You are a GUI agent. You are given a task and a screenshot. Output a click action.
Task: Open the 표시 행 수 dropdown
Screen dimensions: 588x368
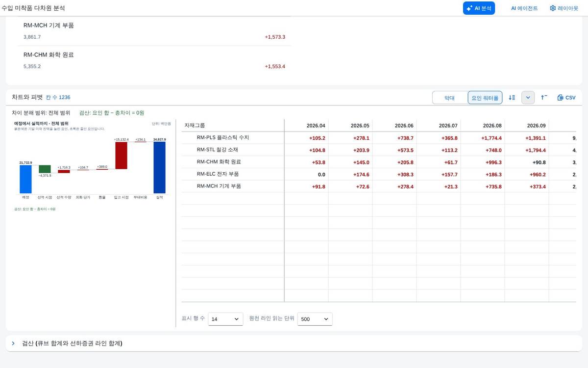[x=225, y=319]
